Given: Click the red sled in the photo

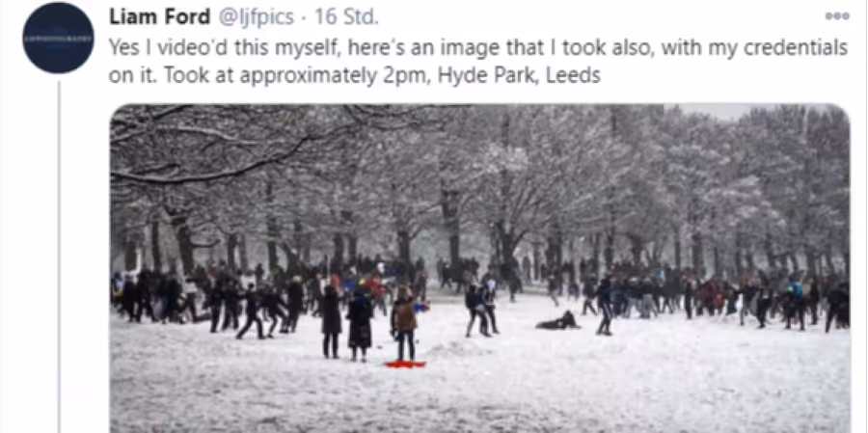Looking at the screenshot, I should coord(406,364).
